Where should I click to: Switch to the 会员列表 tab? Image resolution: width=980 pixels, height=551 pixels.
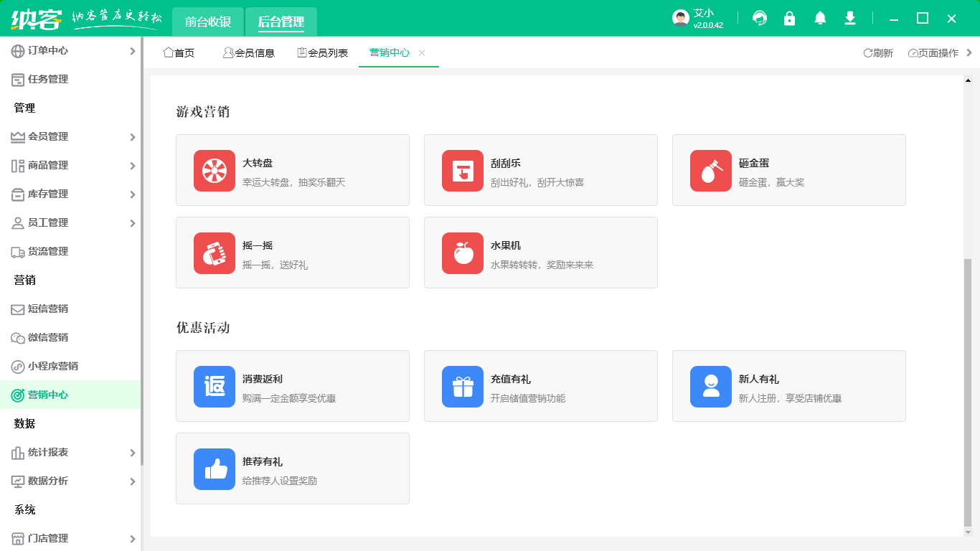click(x=323, y=53)
